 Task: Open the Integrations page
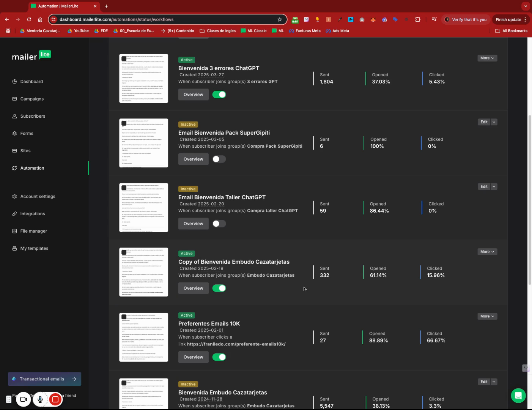[33, 214]
